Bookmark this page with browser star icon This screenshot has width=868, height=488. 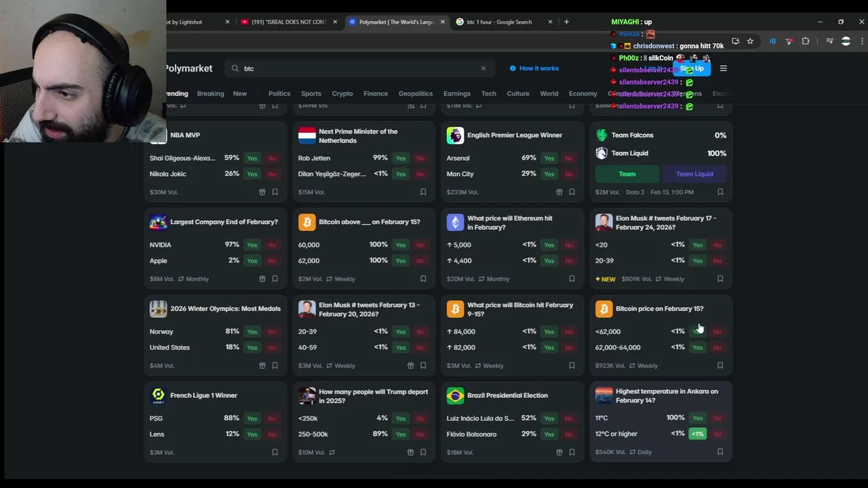[x=750, y=41]
